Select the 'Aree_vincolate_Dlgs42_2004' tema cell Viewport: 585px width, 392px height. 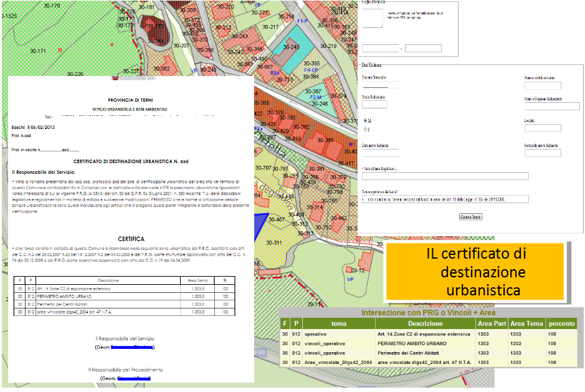click(x=338, y=363)
